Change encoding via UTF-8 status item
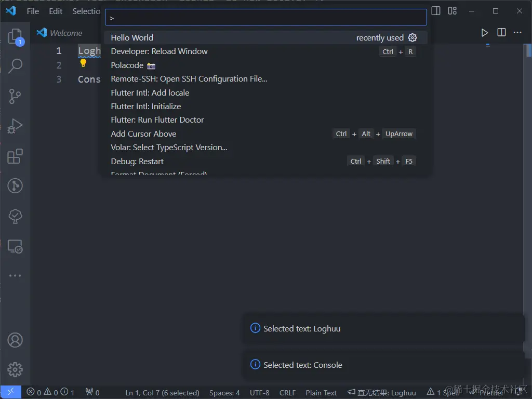 click(x=260, y=393)
